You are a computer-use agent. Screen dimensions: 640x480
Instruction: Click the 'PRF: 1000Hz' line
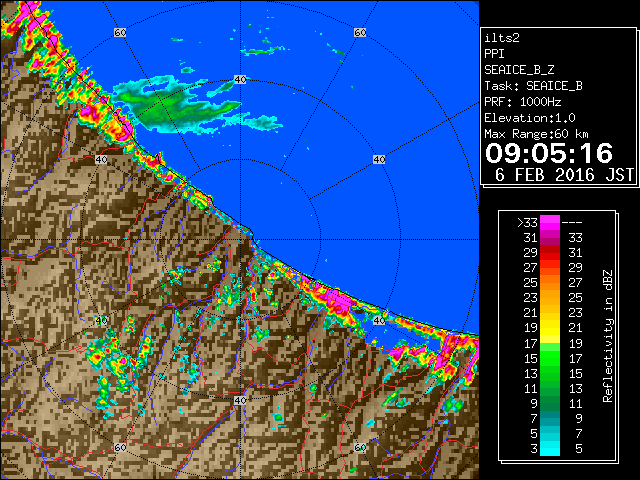tap(522, 102)
